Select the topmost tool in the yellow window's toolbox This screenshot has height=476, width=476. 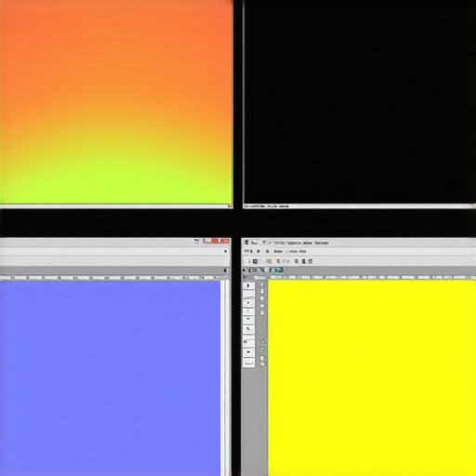click(x=248, y=285)
